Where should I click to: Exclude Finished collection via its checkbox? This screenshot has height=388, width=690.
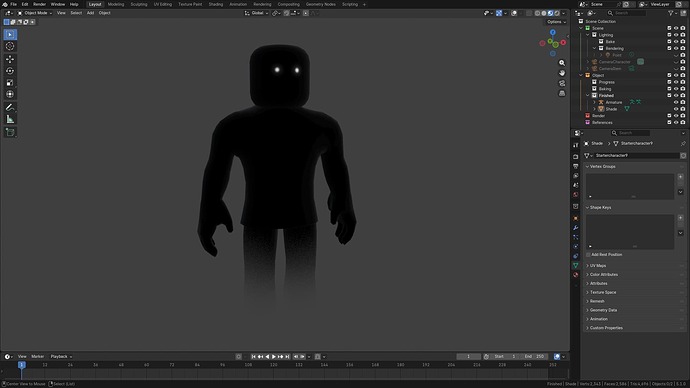(669, 95)
